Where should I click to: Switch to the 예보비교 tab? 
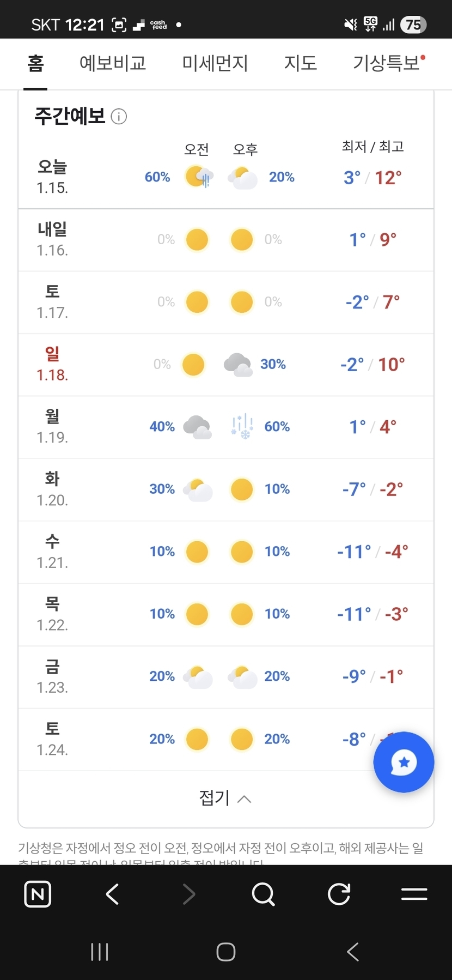pos(113,64)
